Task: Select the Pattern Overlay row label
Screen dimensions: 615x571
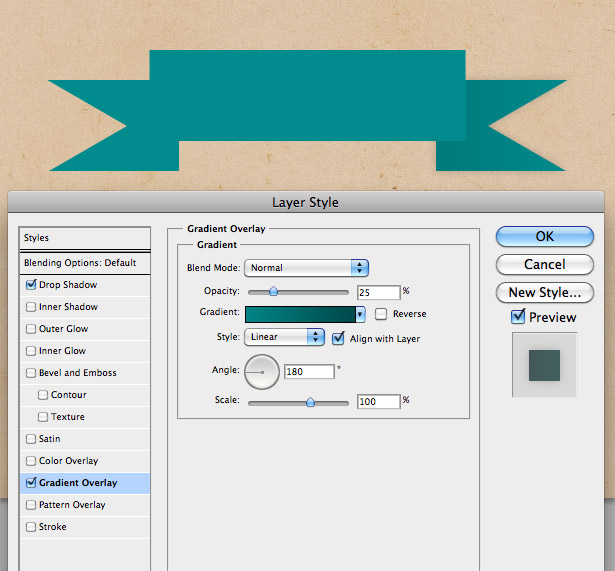Action: pos(72,505)
